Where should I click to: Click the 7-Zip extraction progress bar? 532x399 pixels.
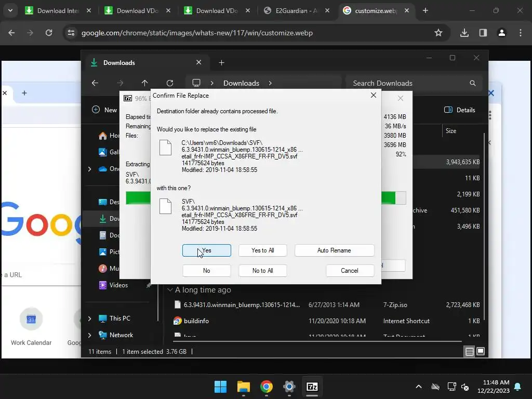coord(265,198)
